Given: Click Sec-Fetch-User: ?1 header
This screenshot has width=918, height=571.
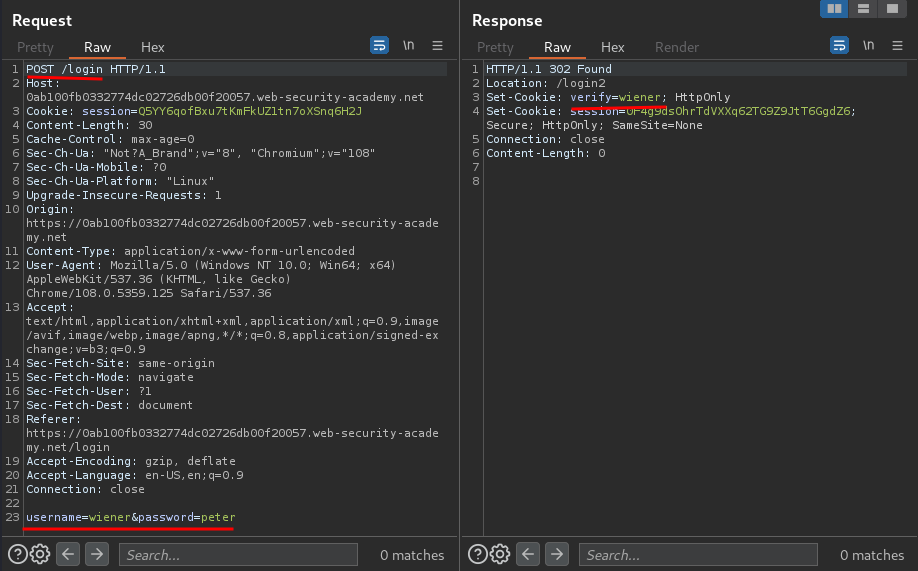Looking at the screenshot, I should coord(88,391).
